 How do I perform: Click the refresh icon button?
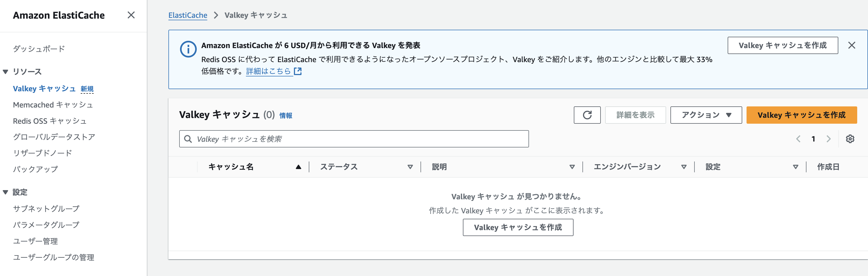(x=587, y=115)
